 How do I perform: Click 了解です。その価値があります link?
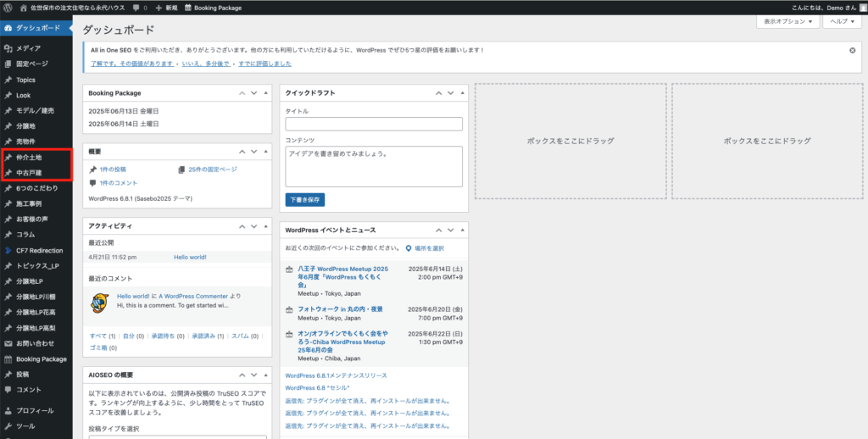(x=132, y=64)
